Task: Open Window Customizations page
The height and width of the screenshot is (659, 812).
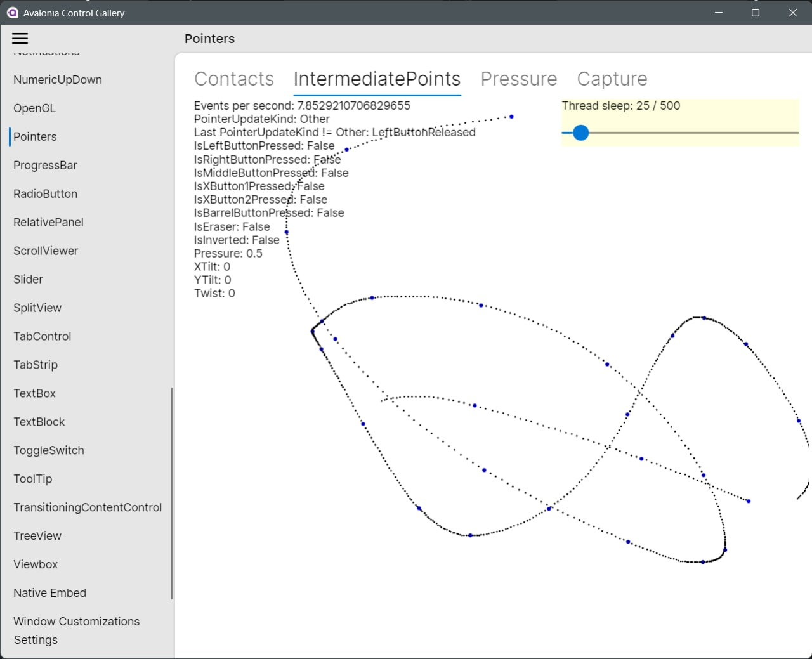Action: [x=76, y=621]
